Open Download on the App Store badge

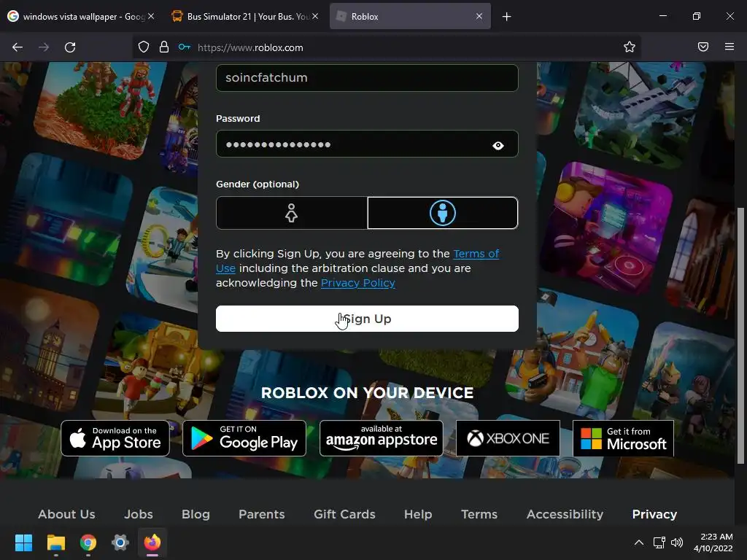(115, 438)
